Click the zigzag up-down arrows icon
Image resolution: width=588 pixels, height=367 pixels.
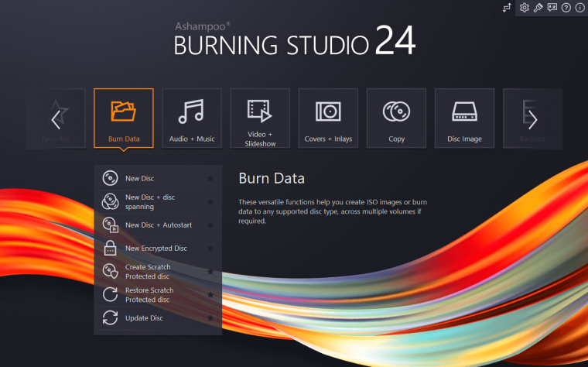tap(507, 8)
